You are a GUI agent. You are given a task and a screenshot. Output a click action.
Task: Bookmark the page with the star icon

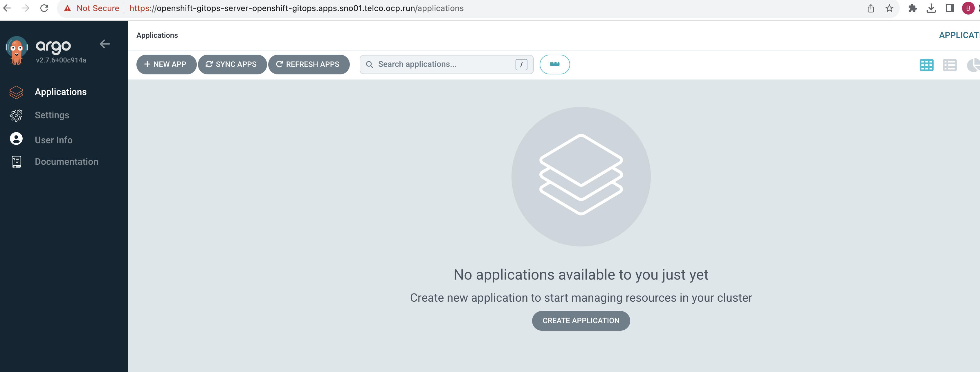[889, 8]
